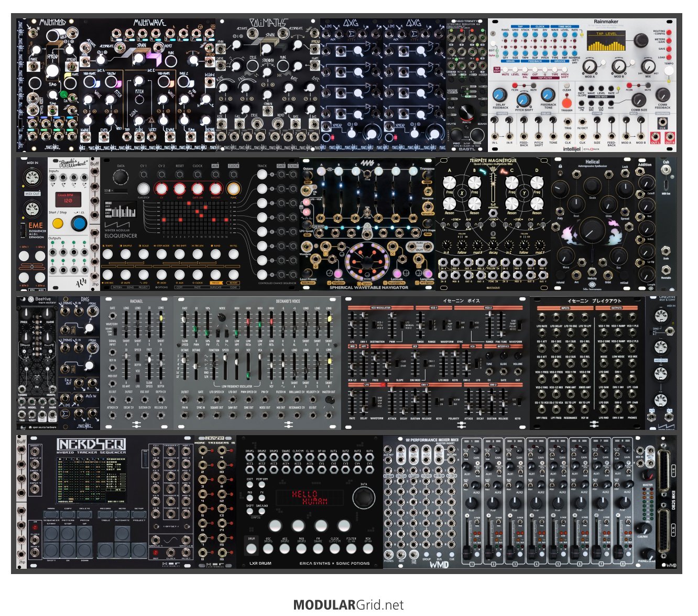Fire the orange TRIGGER button on Rainmaker
The height and width of the screenshot is (616, 698).
pyautogui.click(x=566, y=104)
